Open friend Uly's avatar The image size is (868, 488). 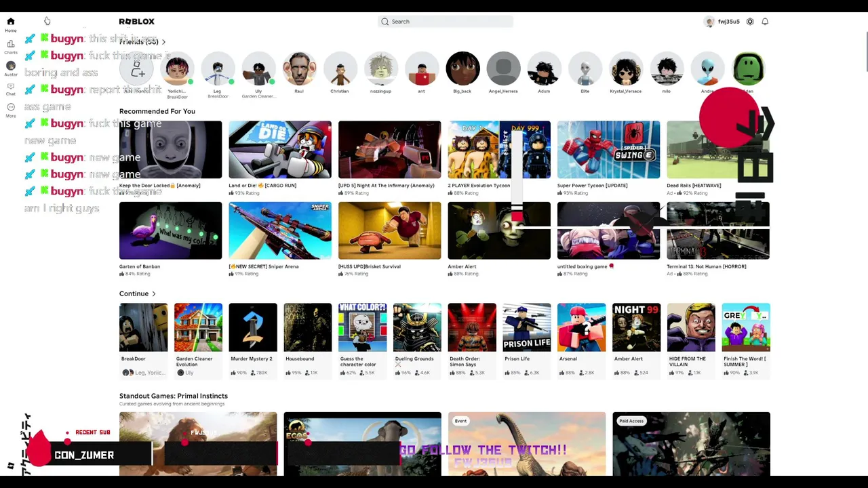click(258, 68)
